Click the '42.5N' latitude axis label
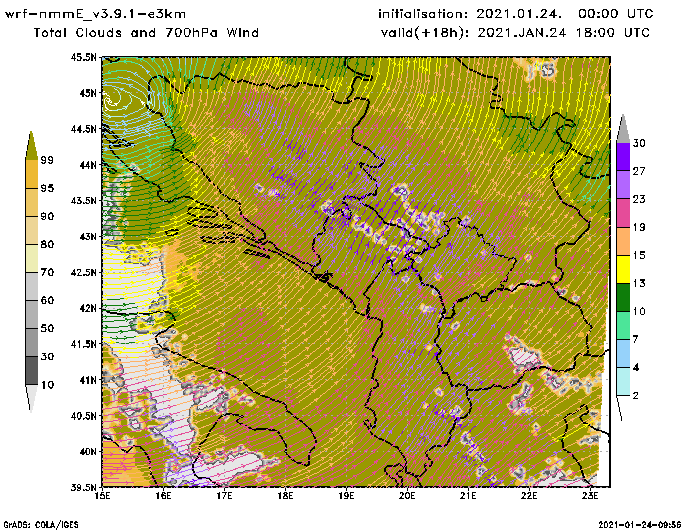Screen dimensions: 700x530 [x=83, y=272]
